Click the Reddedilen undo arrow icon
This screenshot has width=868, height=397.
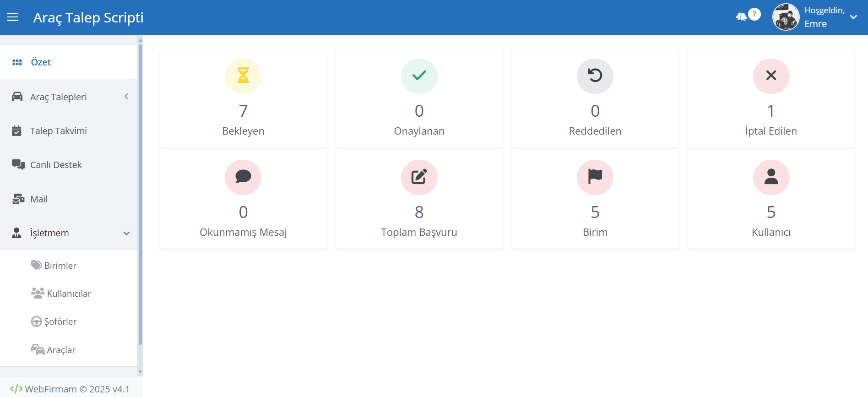[x=595, y=76]
